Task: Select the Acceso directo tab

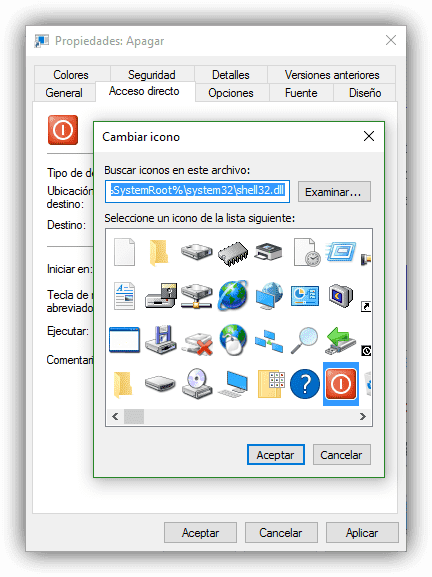Action: [144, 91]
